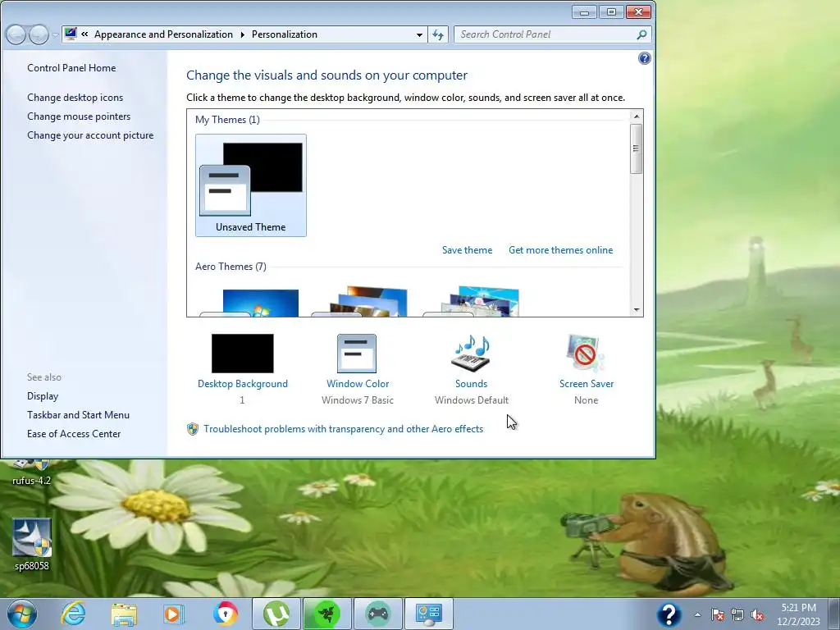Image resolution: width=840 pixels, height=630 pixels.
Task: Click Get more themes online link
Action: pyautogui.click(x=560, y=250)
